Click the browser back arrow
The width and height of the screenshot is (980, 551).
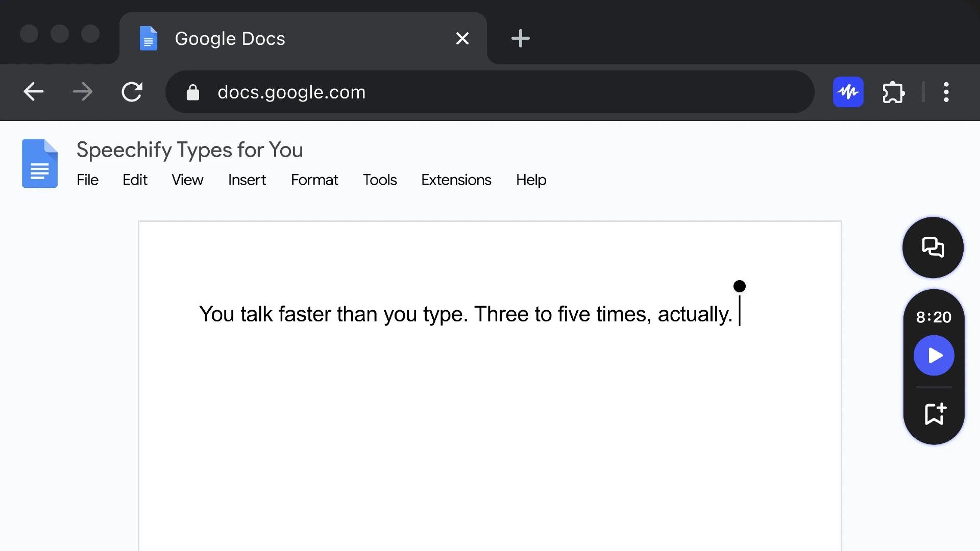pos(34,92)
